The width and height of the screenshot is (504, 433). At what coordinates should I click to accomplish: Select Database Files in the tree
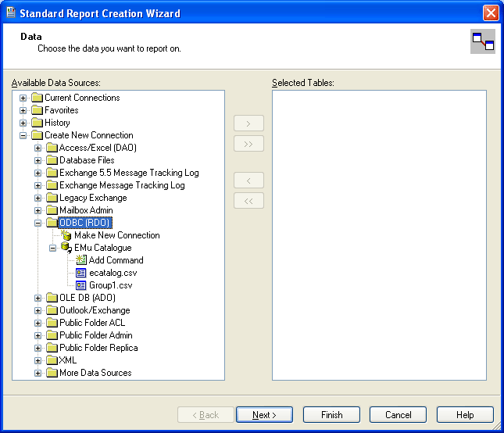coord(87,160)
